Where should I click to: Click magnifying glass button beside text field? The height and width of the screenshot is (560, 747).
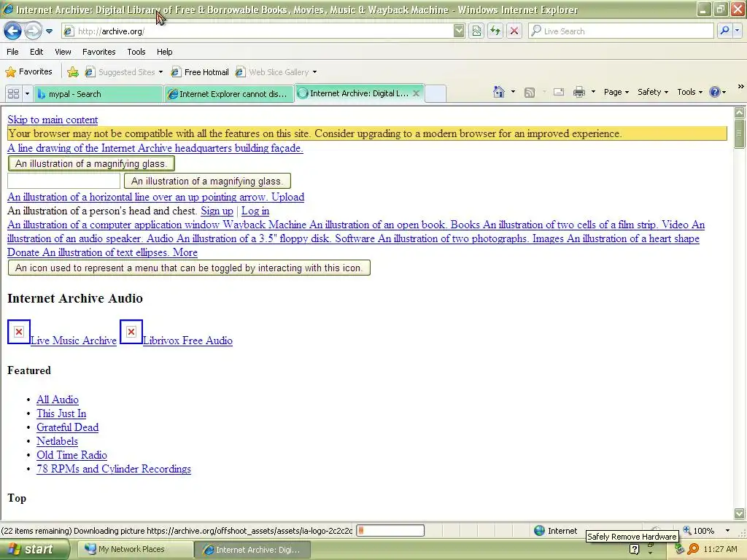click(x=207, y=181)
